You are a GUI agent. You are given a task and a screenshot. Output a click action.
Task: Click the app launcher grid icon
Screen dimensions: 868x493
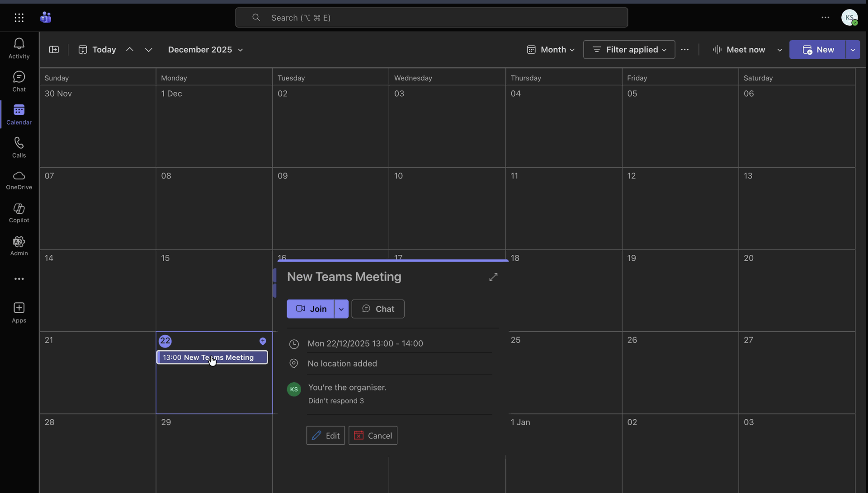(x=19, y=18)
